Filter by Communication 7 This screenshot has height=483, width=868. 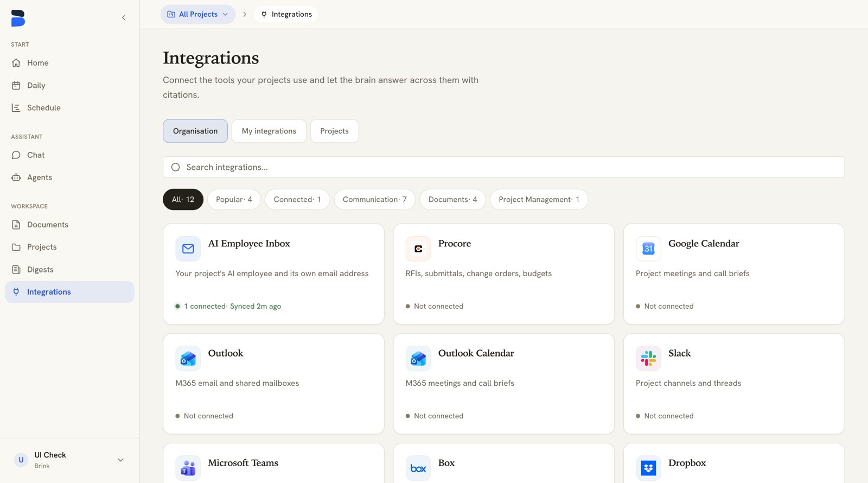point(375,199)
